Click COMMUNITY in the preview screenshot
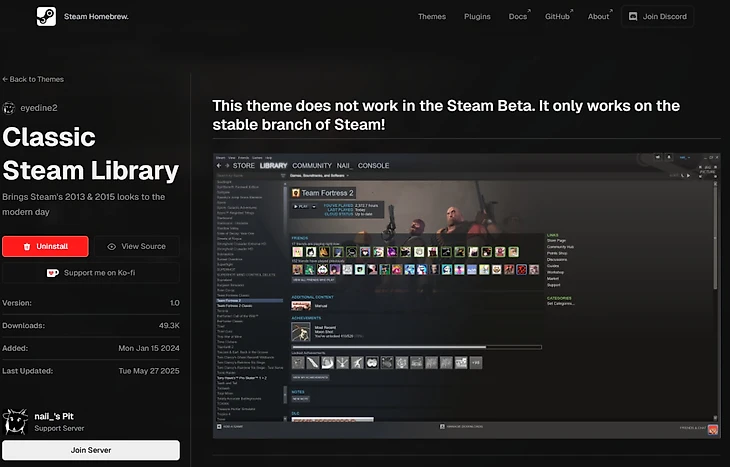 click(x=312, y=166)
